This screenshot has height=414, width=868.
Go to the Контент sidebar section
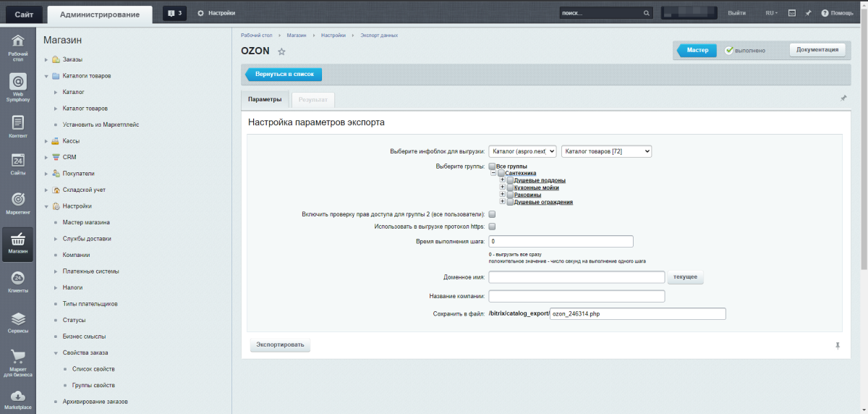tap(18, 126)
